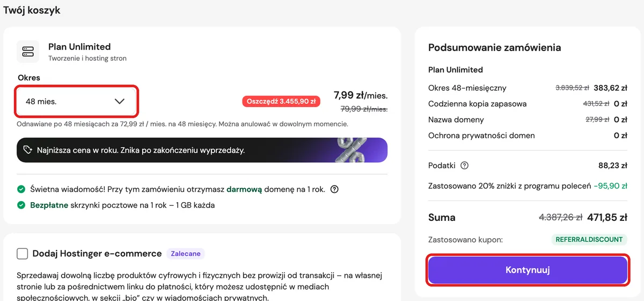Click the Najniższa cena w roku sale banner
This screenshot has width=644, height=301.
pos(202,150)
